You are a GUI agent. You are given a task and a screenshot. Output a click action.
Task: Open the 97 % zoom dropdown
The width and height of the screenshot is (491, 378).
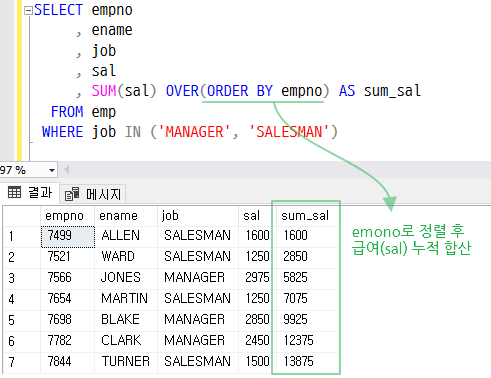click(x=52, y=170)
